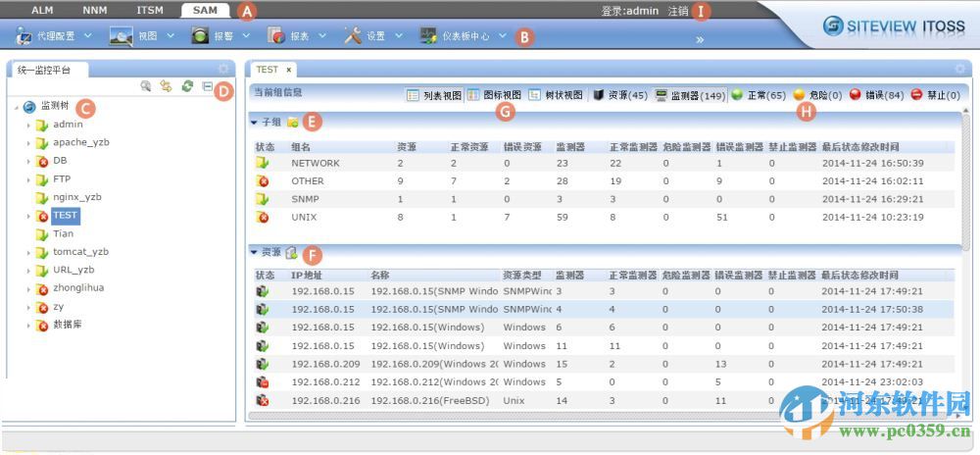Select tomcat_yzb in the tree
This screenshot has width=980, height=455.
point(80,251)
